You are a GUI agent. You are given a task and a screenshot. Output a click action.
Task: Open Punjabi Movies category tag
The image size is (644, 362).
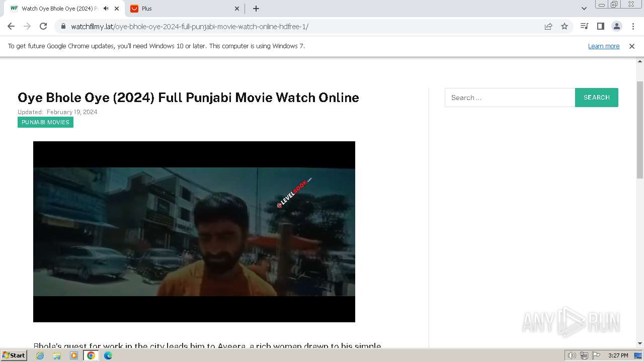pyautogui.click(x=45, y=122)
